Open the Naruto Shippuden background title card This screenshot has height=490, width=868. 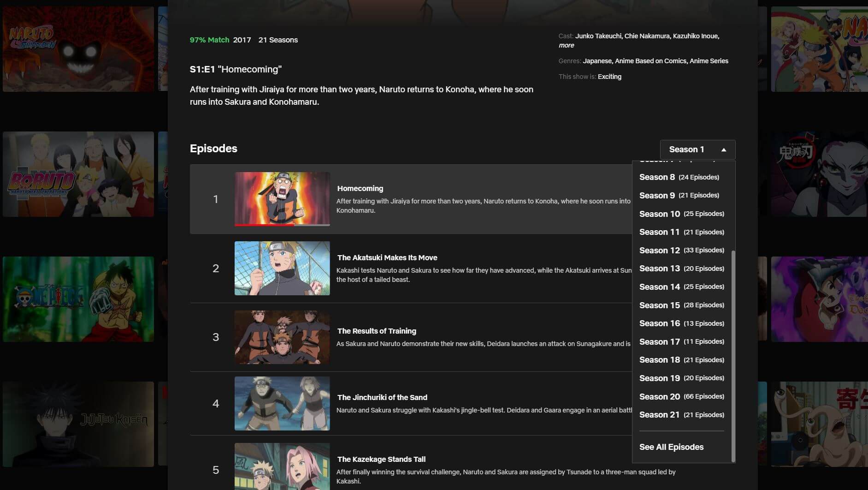tap(78, 49)
